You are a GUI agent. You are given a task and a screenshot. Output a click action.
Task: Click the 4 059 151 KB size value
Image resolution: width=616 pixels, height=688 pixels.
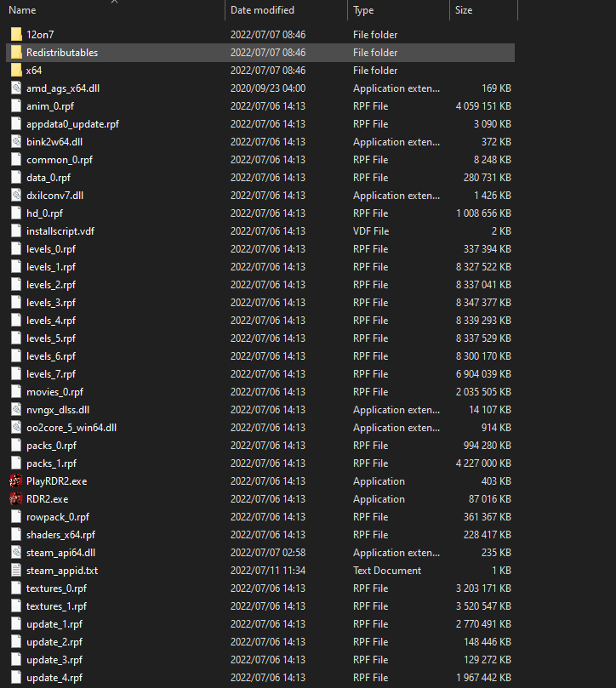point(483,105)
